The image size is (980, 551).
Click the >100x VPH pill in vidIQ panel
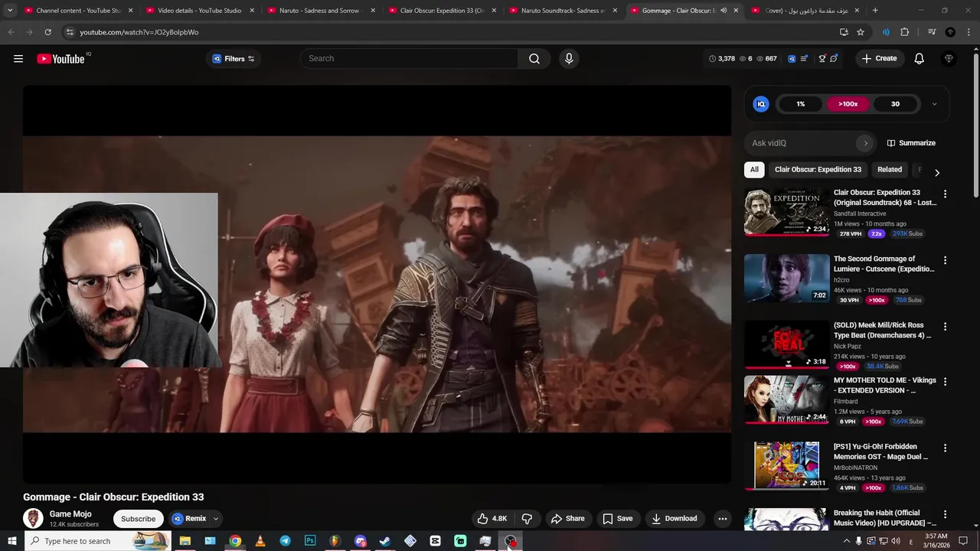coord(848,104)
